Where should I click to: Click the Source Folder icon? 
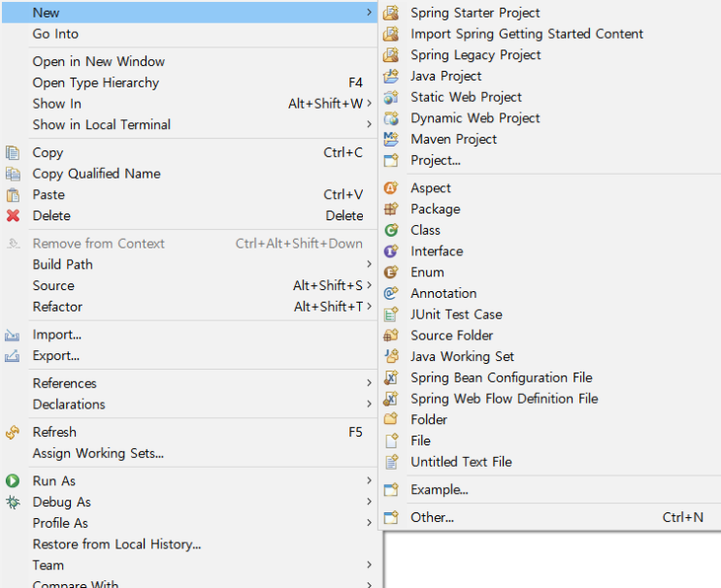(x=391, y=336)
